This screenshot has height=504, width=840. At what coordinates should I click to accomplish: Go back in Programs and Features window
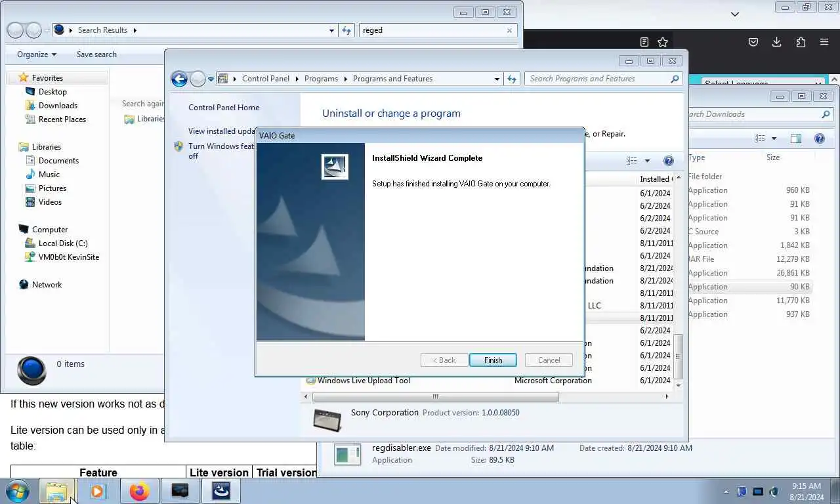click(179, 79)
